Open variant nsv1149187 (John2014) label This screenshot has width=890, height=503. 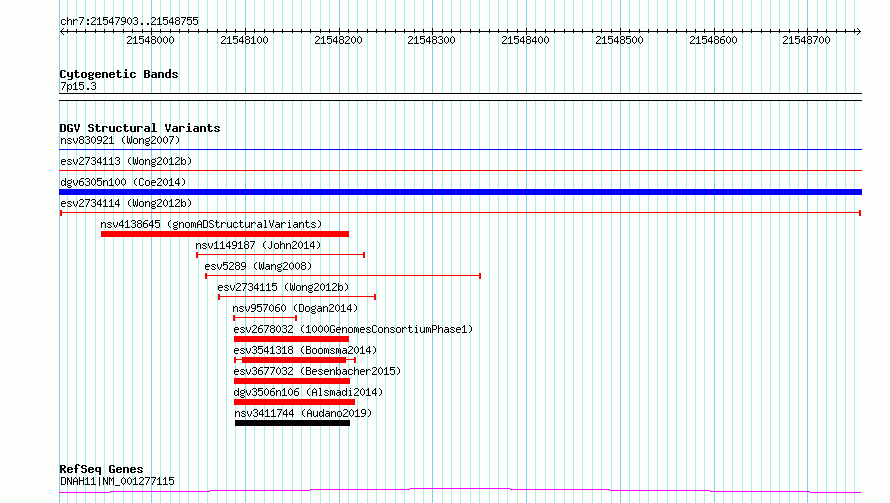258,245
